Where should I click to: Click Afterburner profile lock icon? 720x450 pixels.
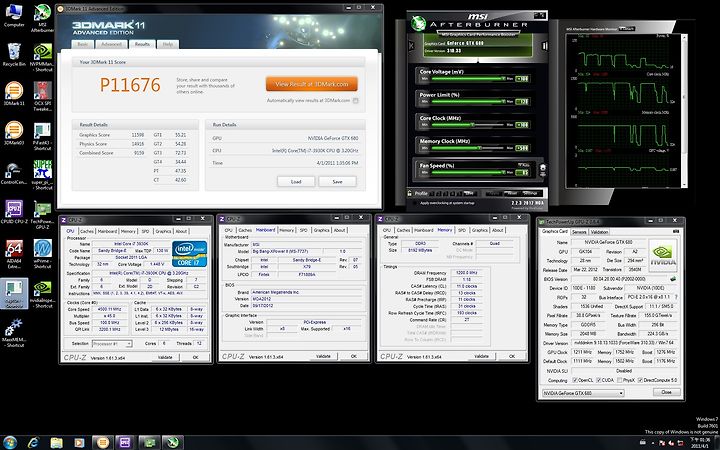(x=410, y=193)
